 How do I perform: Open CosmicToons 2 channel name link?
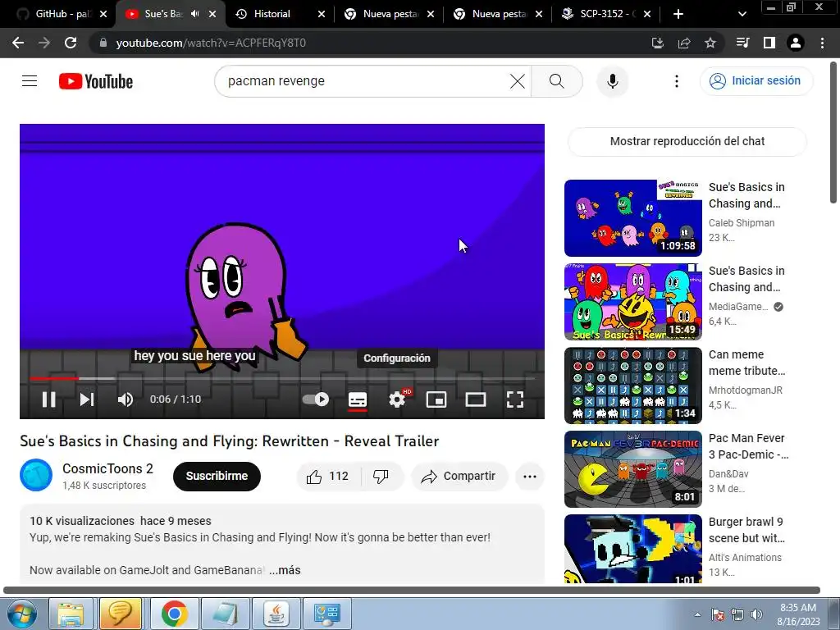click(107, 468)
